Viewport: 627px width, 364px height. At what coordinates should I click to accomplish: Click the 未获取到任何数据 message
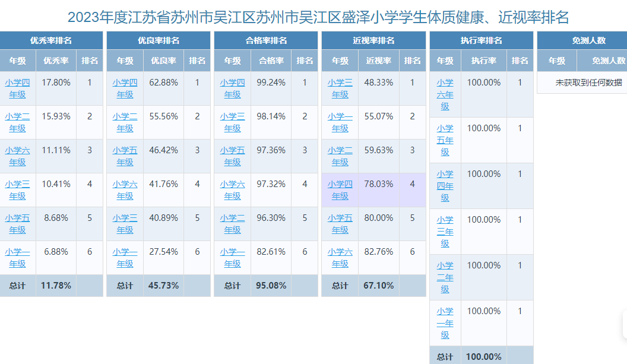point(588,83)
